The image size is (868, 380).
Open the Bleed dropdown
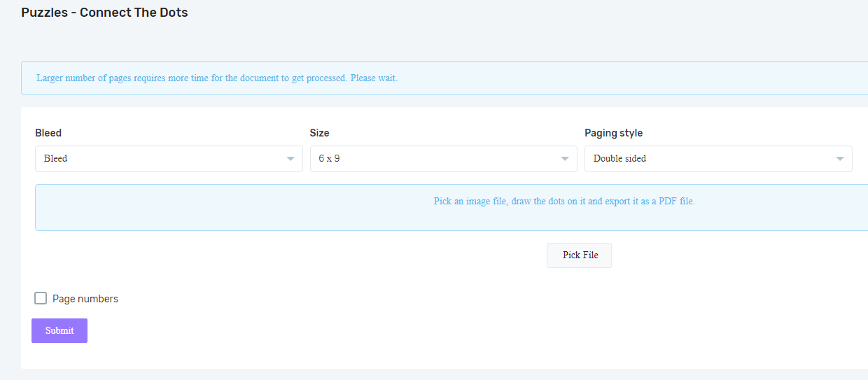click(169, 159)
